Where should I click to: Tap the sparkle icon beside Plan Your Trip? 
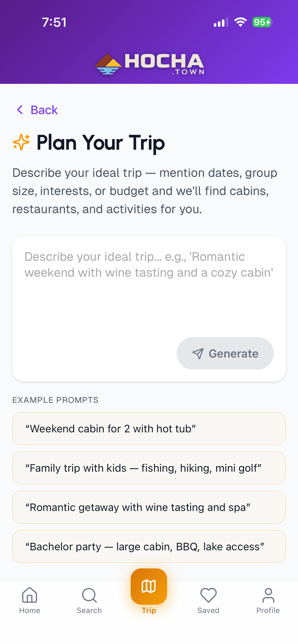point(21,142)
